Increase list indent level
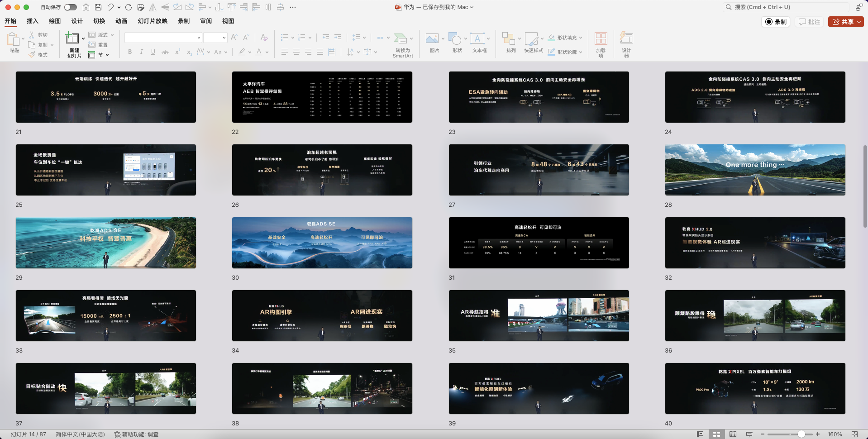Viewport: 868px width, 439px height. [x=338, y=38]
